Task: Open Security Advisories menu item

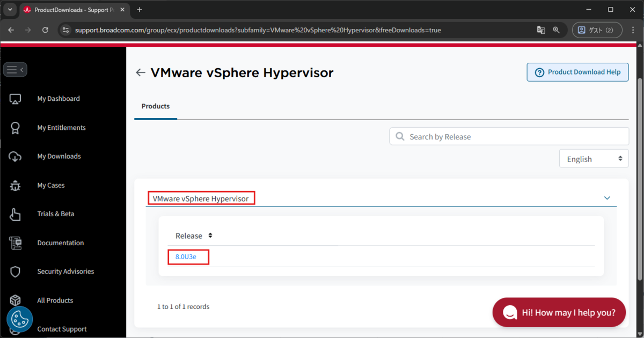Action: [x=65, y=271]
